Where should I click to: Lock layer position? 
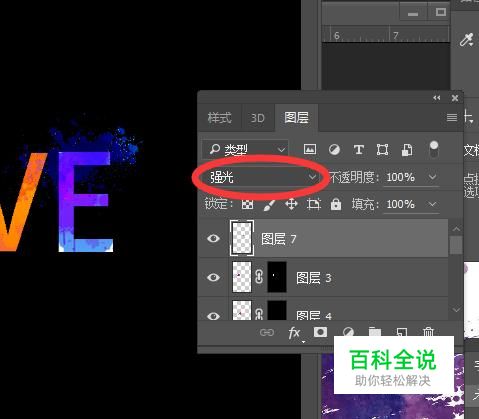pyautogui.click(x=291, y=204)
